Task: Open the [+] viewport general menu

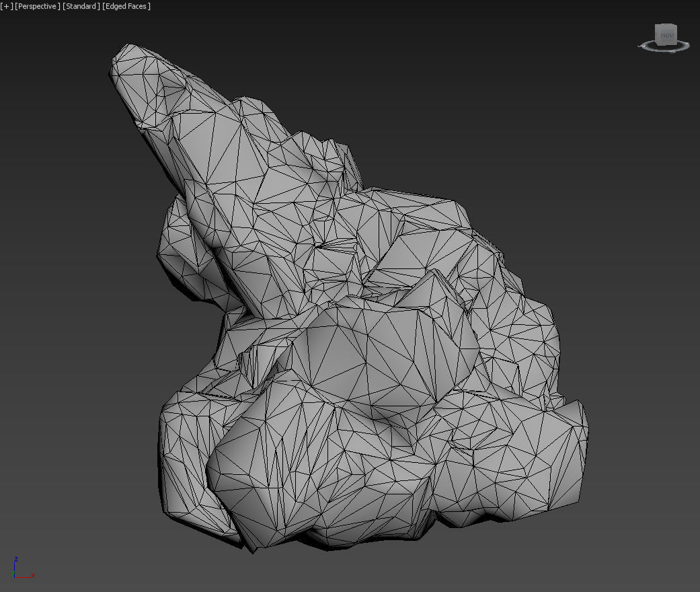Action: tap(7, 6)
